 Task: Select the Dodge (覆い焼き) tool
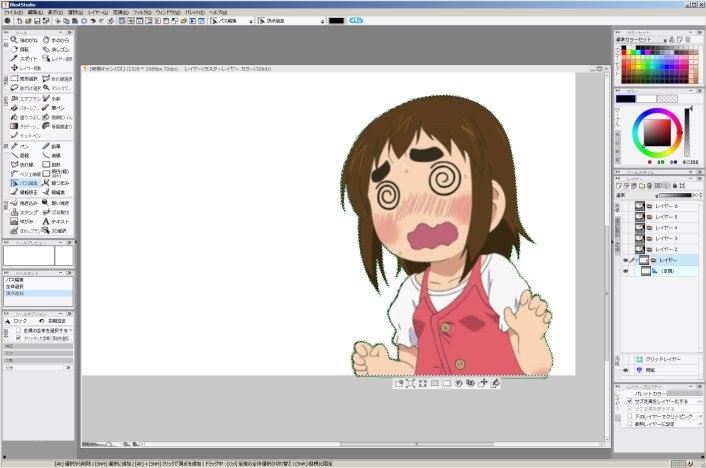(56, 203)
